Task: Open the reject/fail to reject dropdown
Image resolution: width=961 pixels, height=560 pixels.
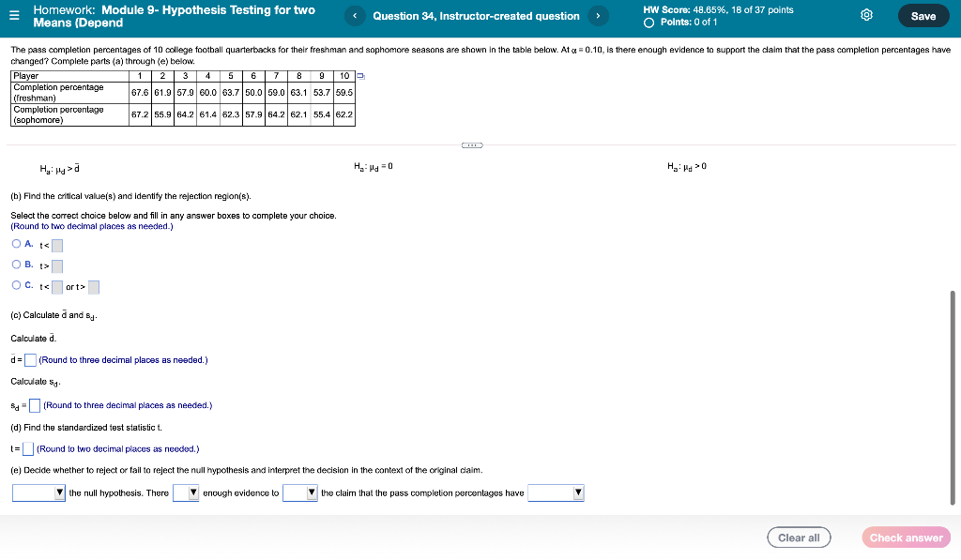Action: [x=38, y=493]
